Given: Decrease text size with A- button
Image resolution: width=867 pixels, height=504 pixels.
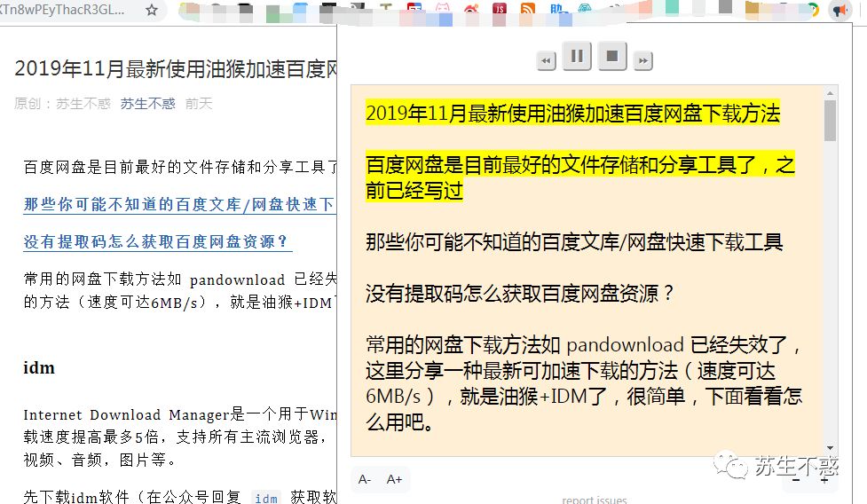Looking at the screenshot, I should coord(365,479).
